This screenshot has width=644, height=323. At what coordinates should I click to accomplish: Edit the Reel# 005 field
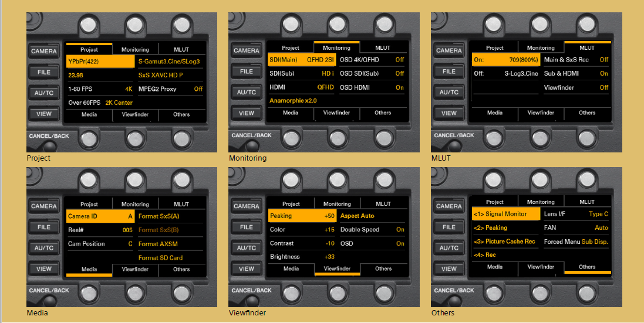pos(100,230)
